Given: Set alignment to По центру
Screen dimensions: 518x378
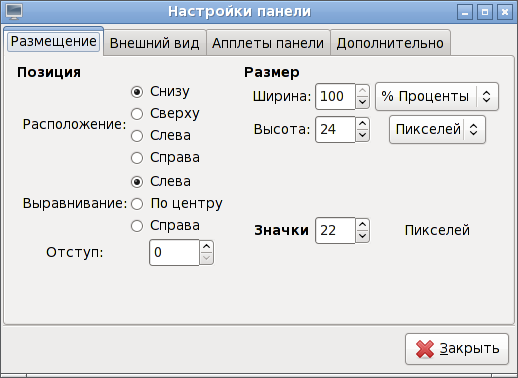Looking at the screenshot, I should (137, 204).
